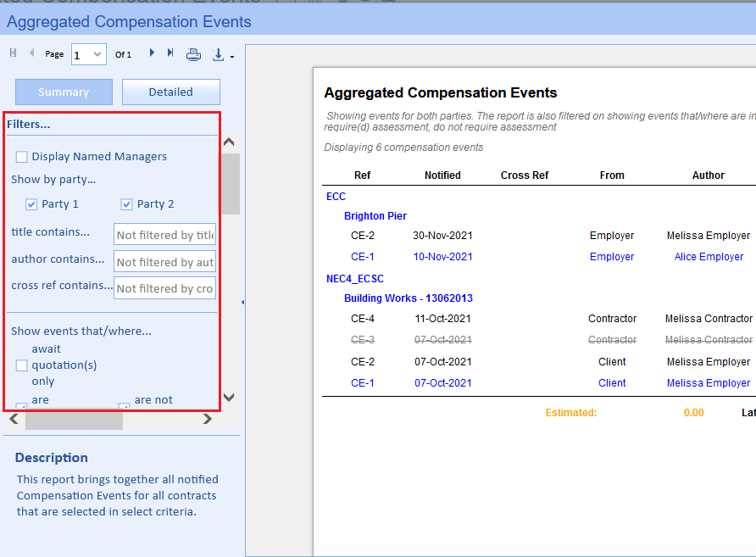Screen dimensions: 756x557
Task: Switch to the Detailed view
Action: point(170,92)
